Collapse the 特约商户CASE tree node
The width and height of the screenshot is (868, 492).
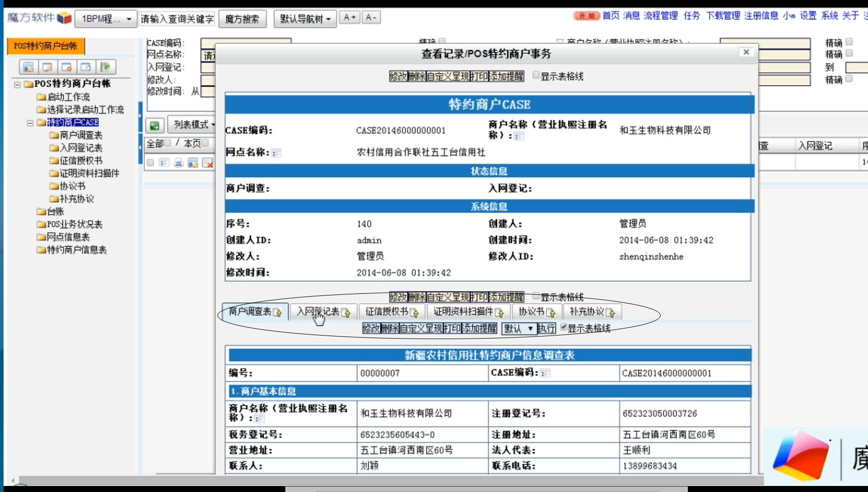tap(30, 123)
